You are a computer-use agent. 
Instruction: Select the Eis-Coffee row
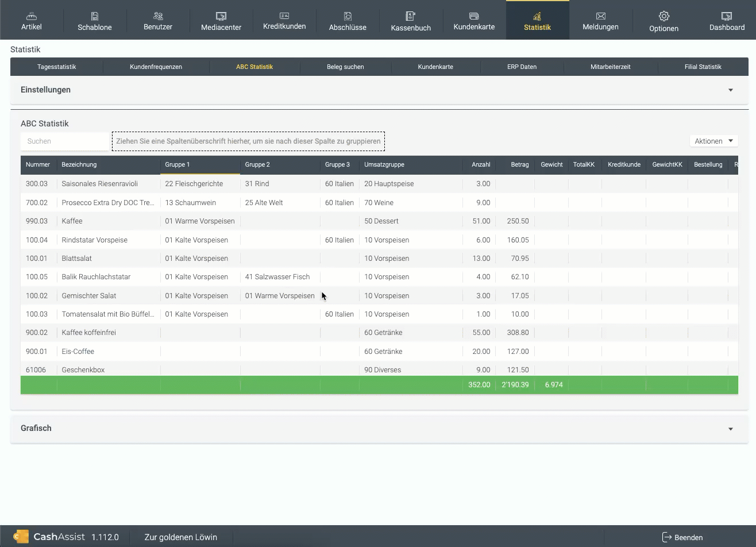click(x=379, y=351)
